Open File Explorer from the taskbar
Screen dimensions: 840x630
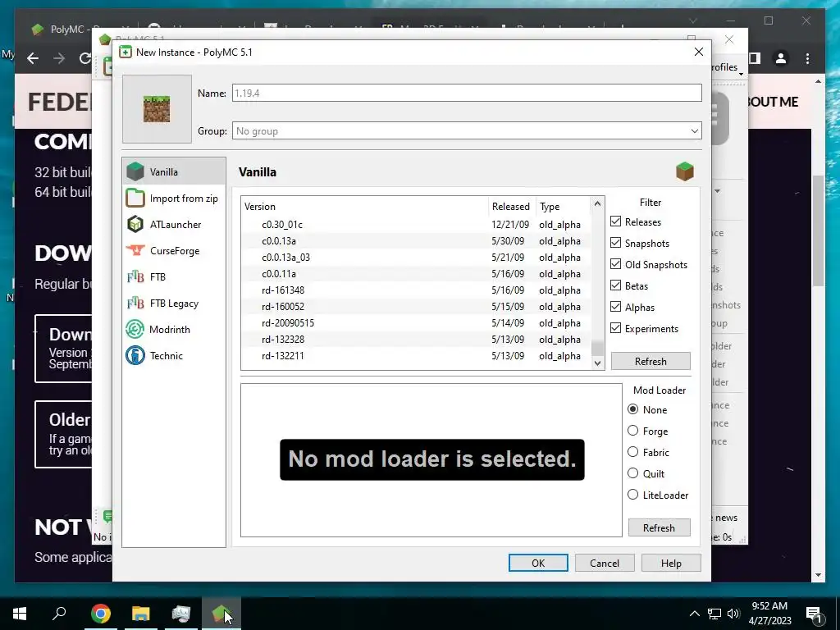141,614
